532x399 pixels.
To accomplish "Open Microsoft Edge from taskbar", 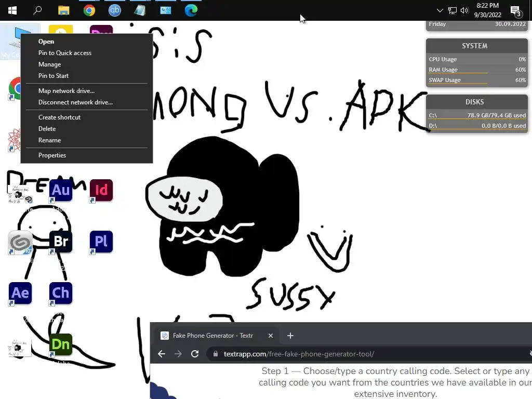I will [191, 10].
